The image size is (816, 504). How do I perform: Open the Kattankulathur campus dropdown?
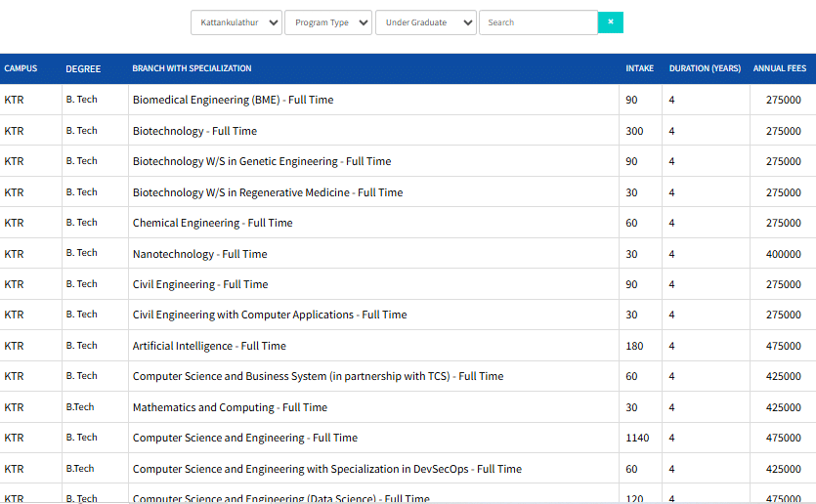click(236, 22)
